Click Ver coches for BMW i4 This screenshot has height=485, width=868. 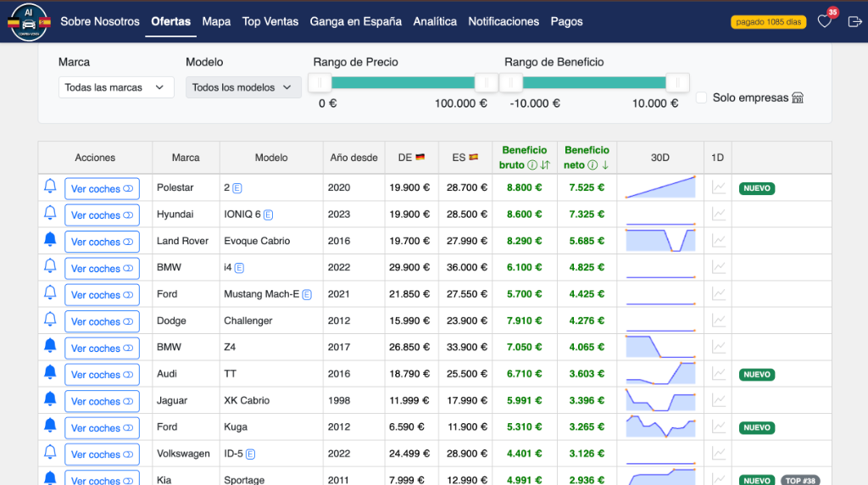click(102, 268)
